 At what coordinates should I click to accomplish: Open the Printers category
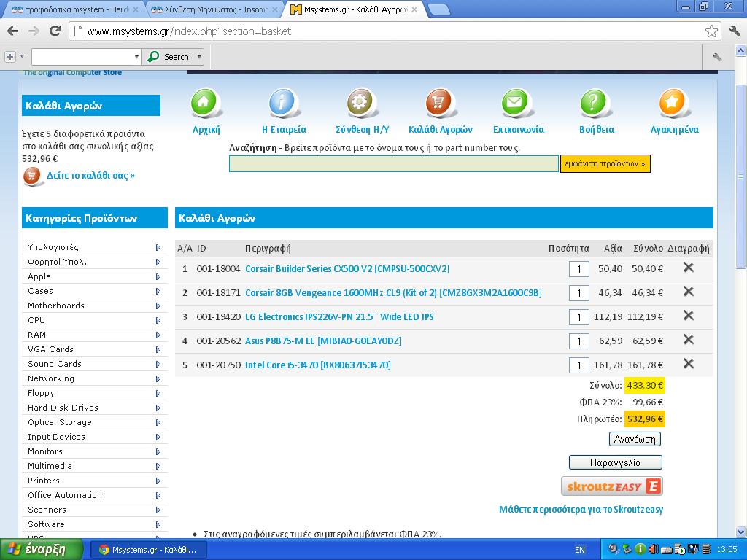44,481
